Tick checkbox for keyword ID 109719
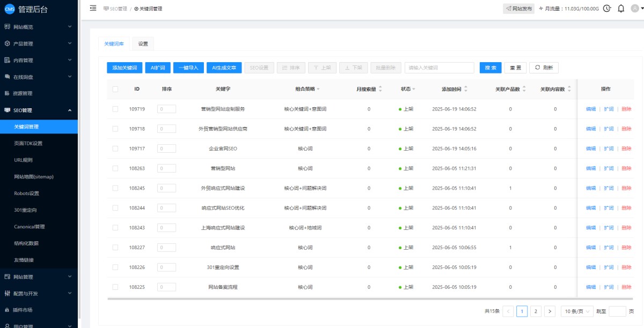This screenshot has height=328, width=644. tap(115, 109)
